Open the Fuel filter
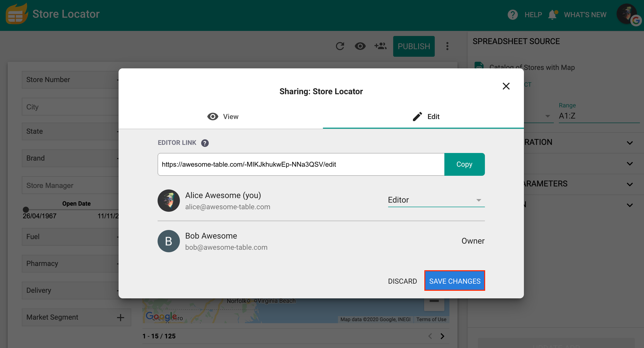644x348 pixels. [x=70, y=237]
